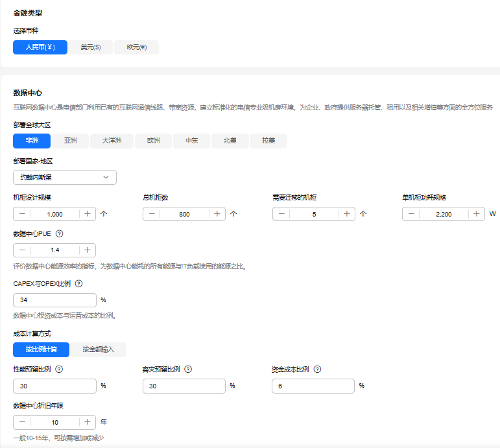Increase 总机柜数 with plus button
This screenshot has width=500, height=448.
(217, 214)
